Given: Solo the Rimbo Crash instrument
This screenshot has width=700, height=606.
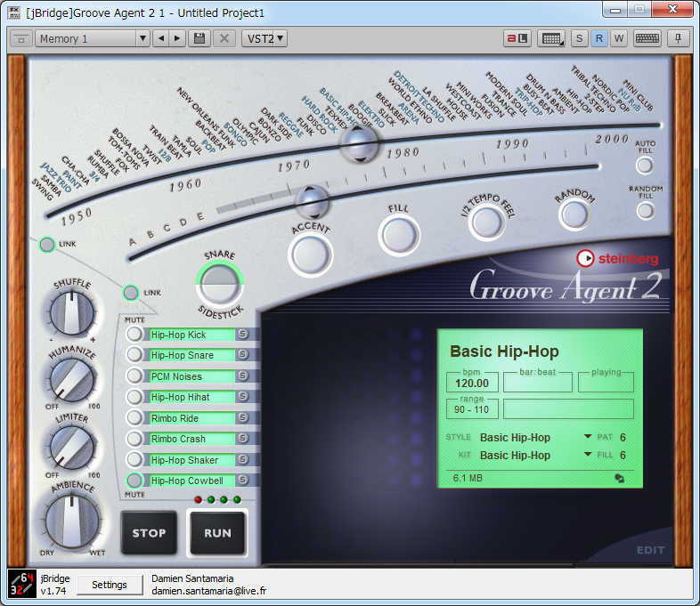Looking at the screenshot, I should (x=243, y=438).
